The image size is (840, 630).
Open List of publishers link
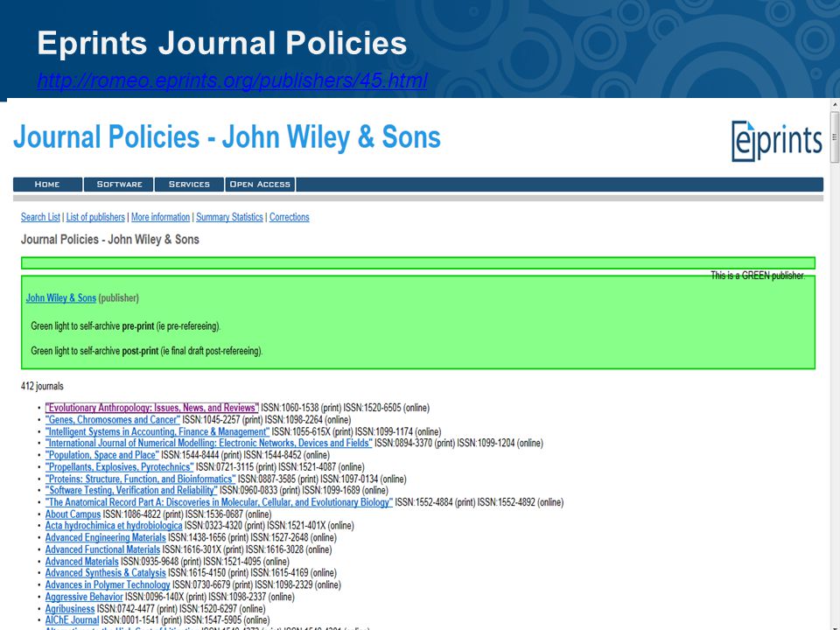tap(95, 217)
